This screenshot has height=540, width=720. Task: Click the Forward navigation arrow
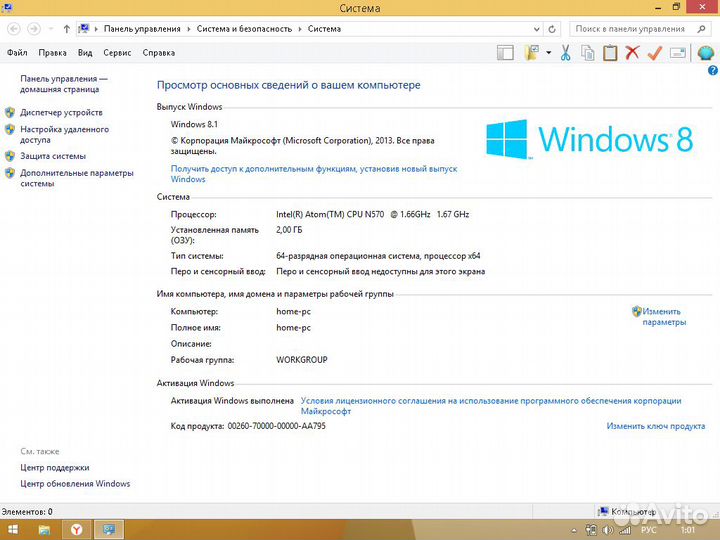(34, 29)
